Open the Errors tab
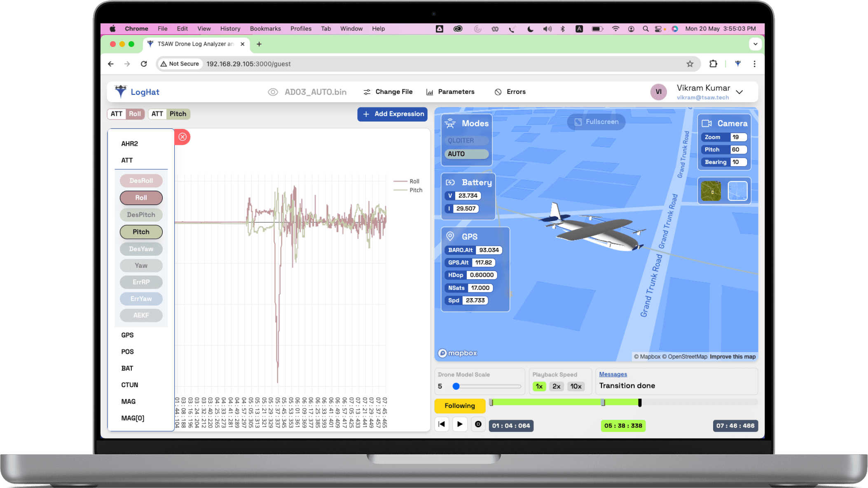Viewport: 868px width, 488px height. pos(510,92)
